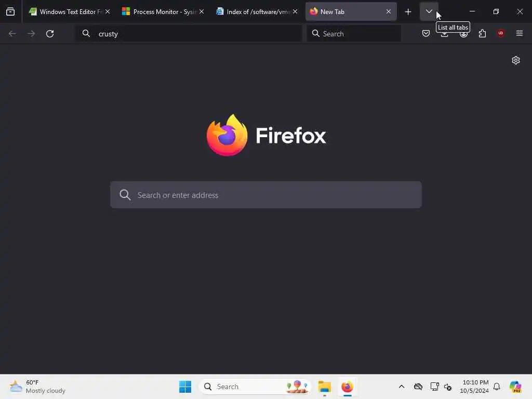Open the Firefox application hamburger menu
Viewport: 532px width, 399px height.
[520, 33]
